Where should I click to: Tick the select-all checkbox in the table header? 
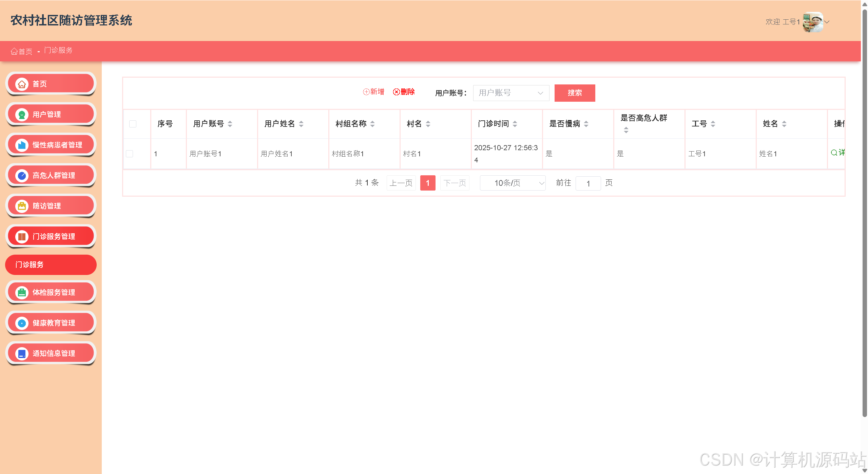click(133, 124)
